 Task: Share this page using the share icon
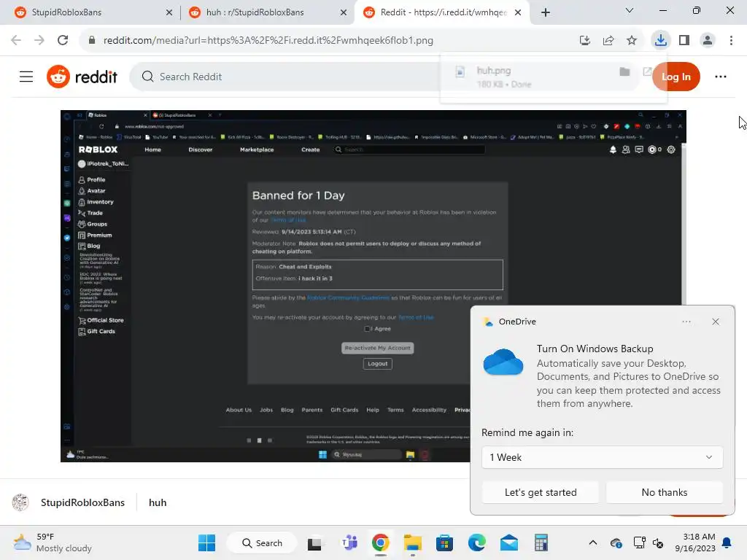[608, 41]
